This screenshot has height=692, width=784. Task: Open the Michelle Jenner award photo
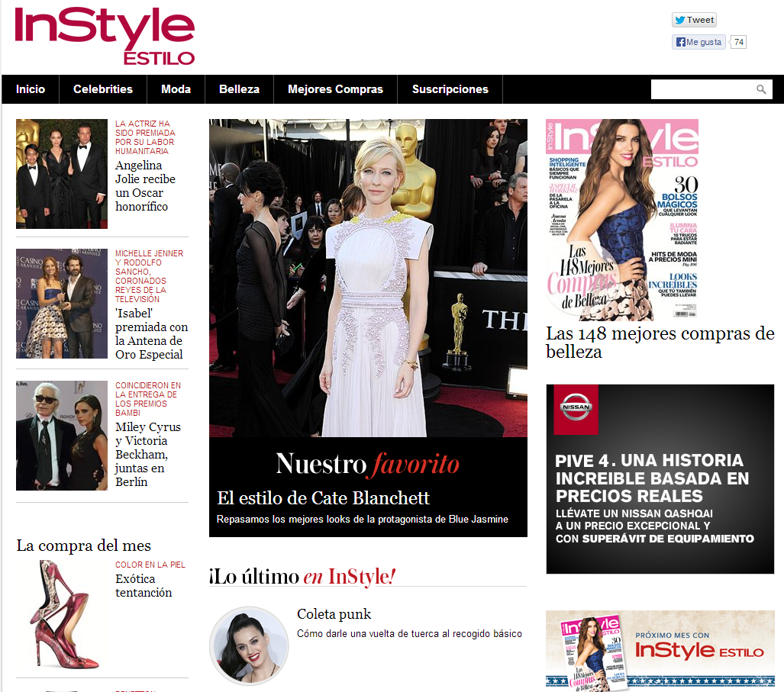pos(62,304)
